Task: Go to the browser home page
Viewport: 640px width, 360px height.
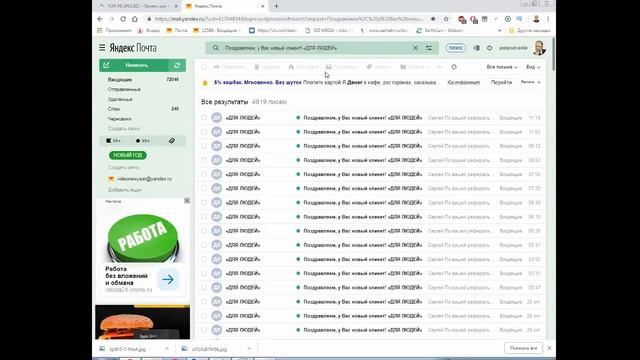Action: pos(135,19)
